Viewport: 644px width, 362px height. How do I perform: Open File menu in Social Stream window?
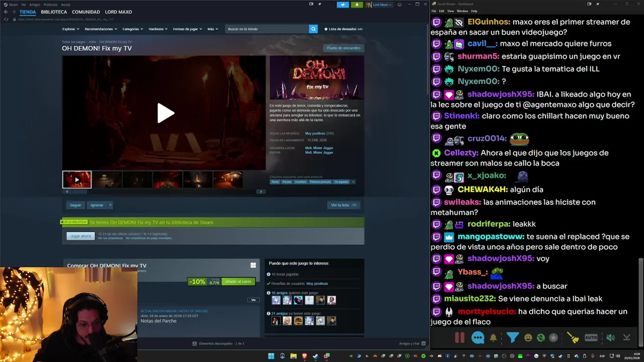click(x=434, y=11)
